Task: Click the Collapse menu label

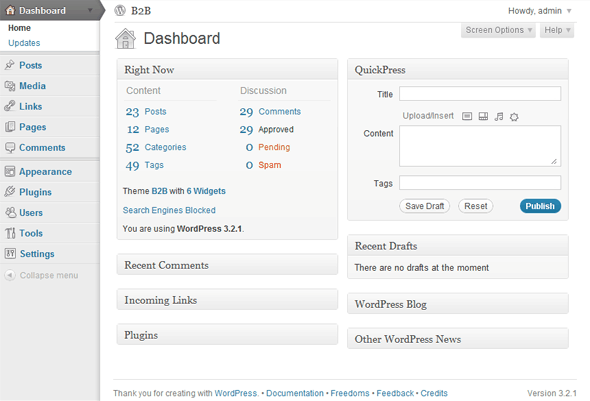Action: coord(49,275)
